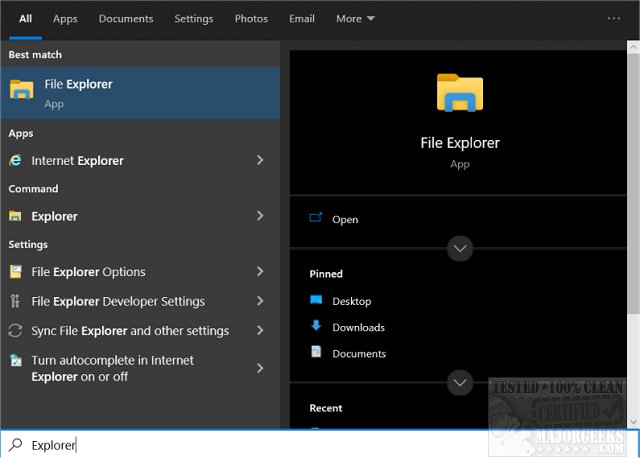Click the Downloads arrow icon under Pinned
Image resolution: width=640 pixels, height=458 pixels.
pyautogui.click(x=316, y=326)
